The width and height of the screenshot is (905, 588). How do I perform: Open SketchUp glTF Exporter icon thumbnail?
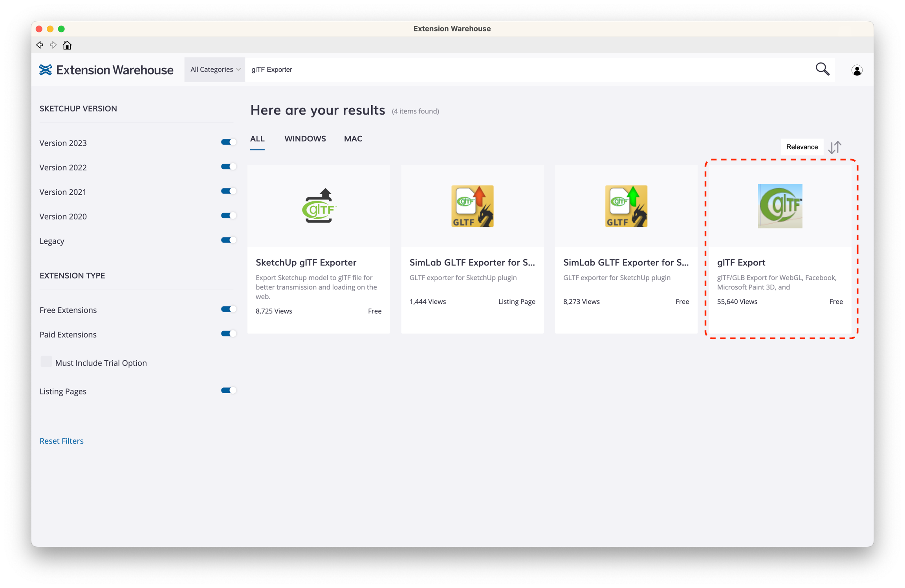(319, 206)
